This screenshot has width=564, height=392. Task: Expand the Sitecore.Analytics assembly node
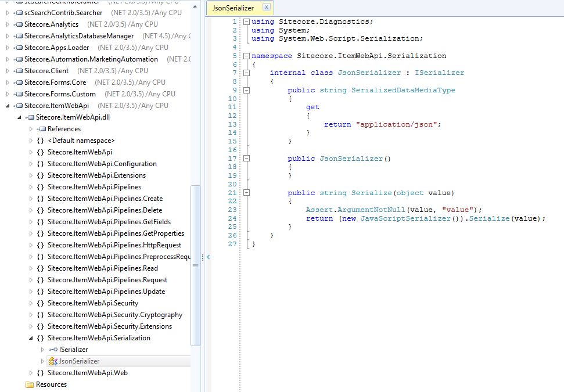click(8, 24)
